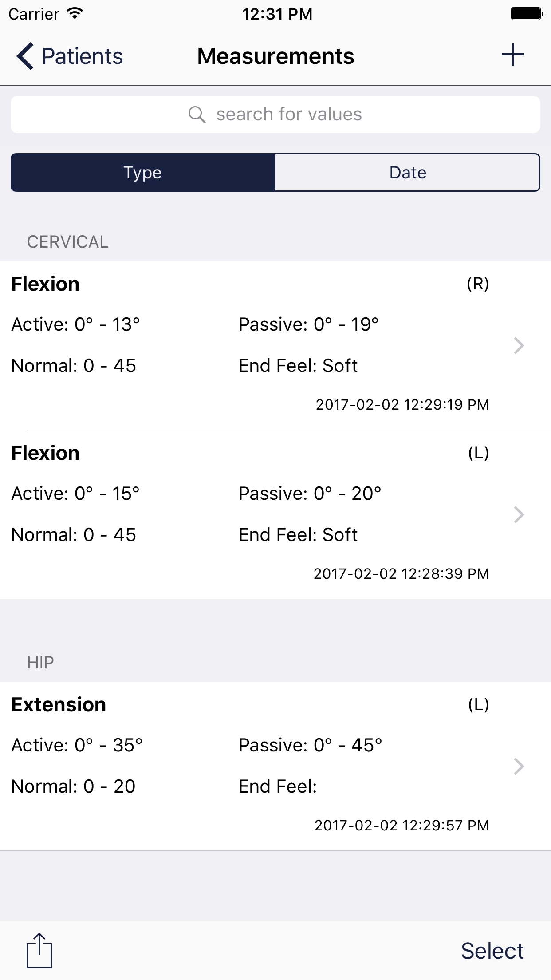The height and width of the screenshot is (980, 551).
Task: Select the Flexion (R) measurement title
Action: pyautogui.click(x=45, y=284)
